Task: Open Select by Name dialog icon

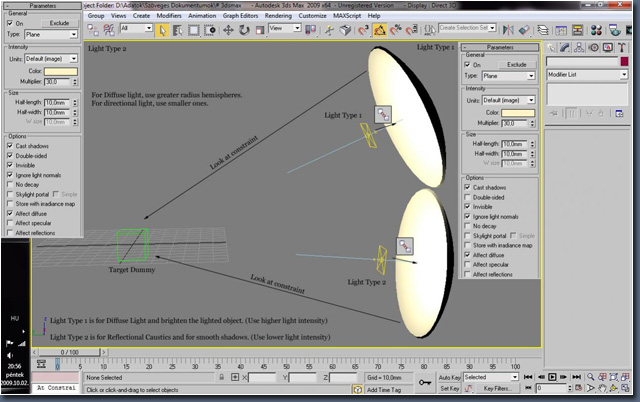Action: coord(178,30)
